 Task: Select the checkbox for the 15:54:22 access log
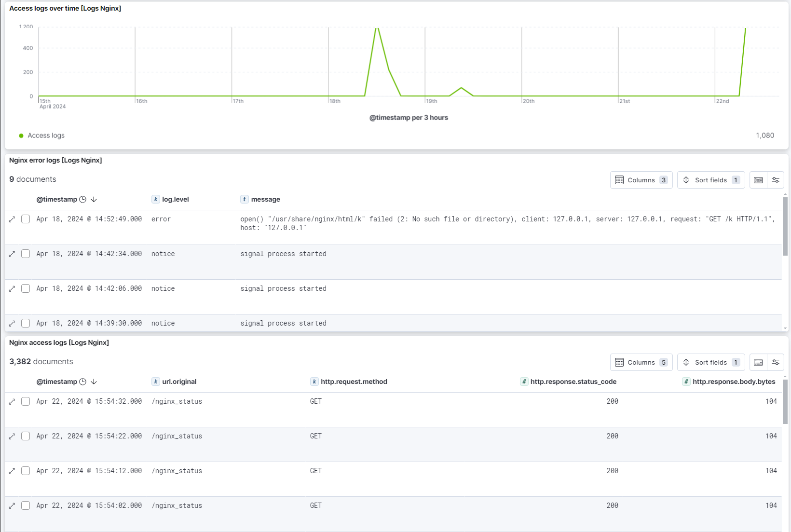point(26,436)
